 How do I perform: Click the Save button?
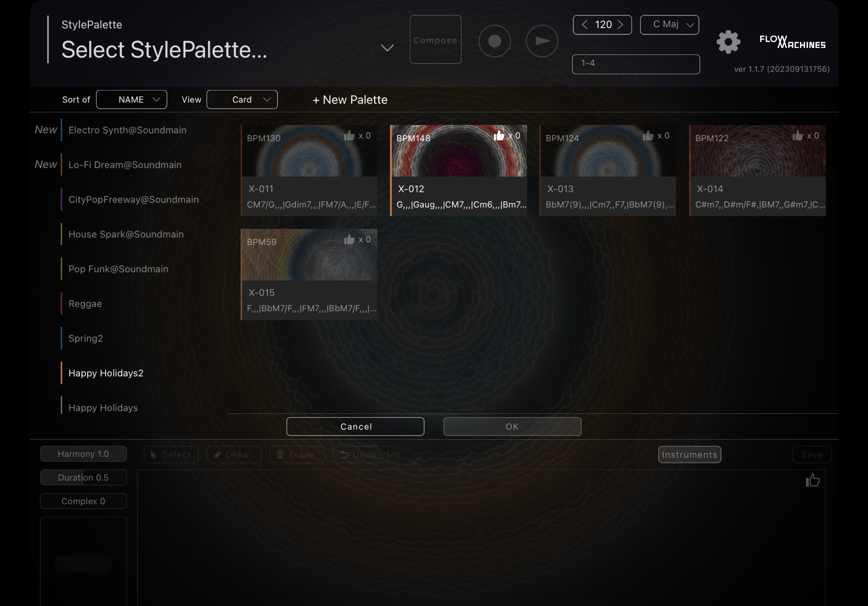[812, 454]
